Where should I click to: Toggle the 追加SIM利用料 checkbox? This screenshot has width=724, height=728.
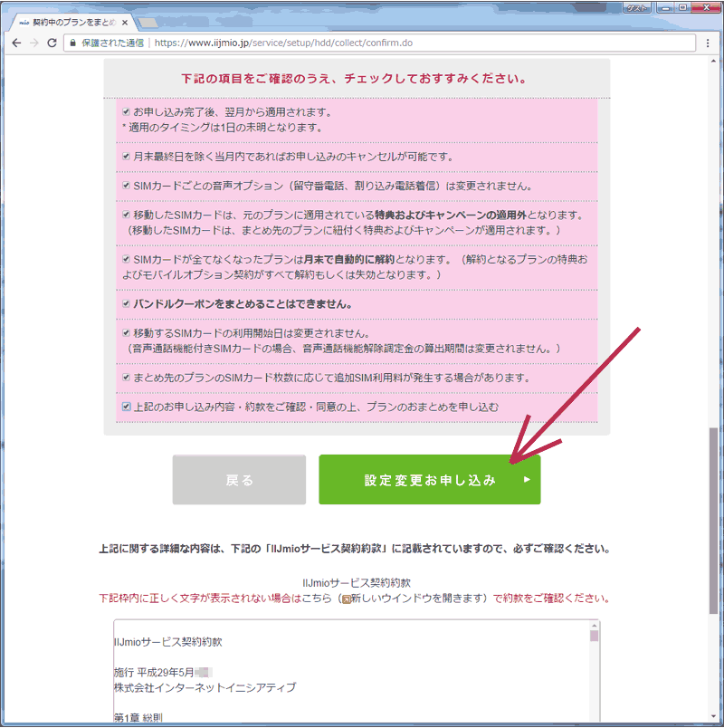[x=127, y=378]
